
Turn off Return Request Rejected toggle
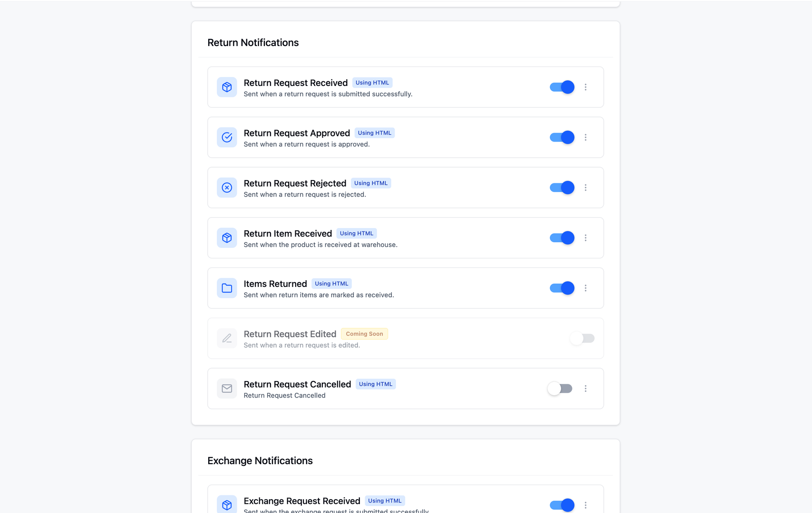tap(562, 188)
